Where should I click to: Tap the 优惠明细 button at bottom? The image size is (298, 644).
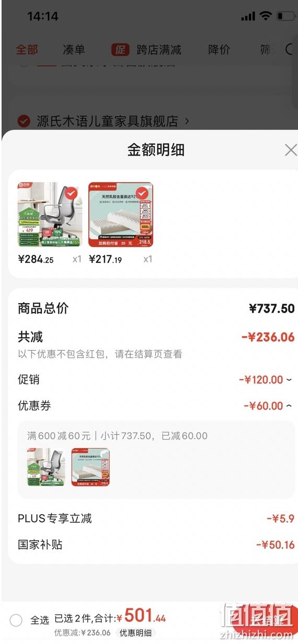(x=135, y=632)
